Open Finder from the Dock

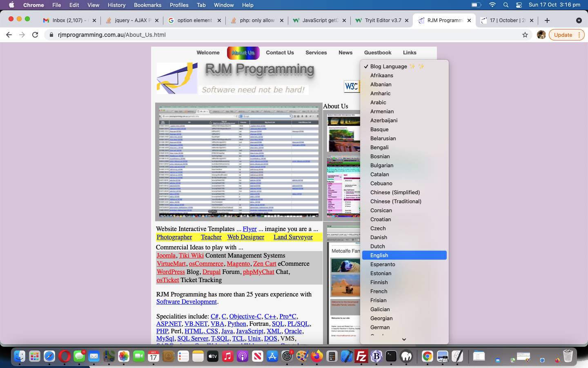tap(19, 357)
